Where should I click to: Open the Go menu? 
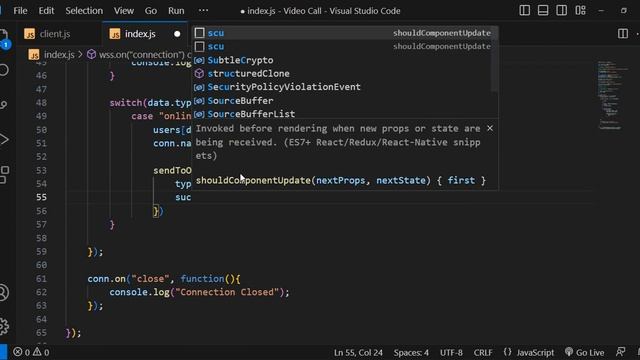[151, 11]
